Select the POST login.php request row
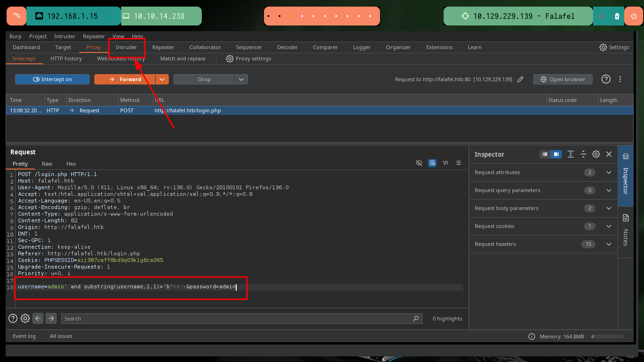Image resolution: width=644 pixels, height=362 pixels. [319, 110]
